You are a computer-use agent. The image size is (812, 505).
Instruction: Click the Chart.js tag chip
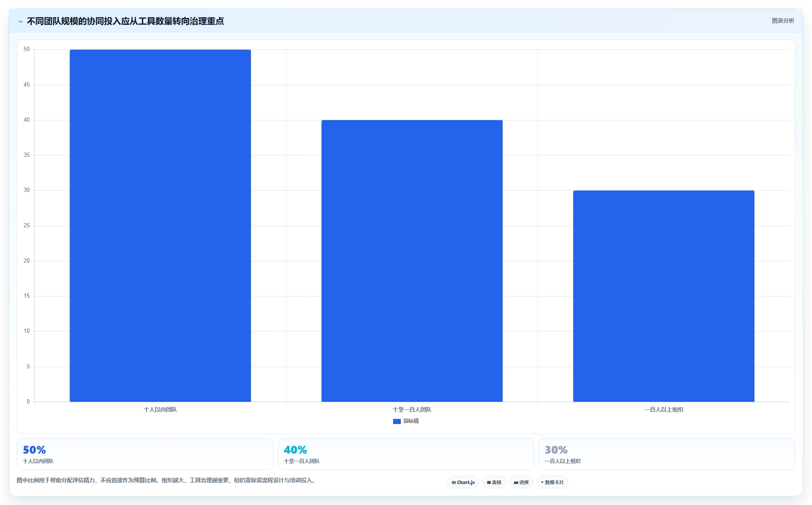click(463, 482)
